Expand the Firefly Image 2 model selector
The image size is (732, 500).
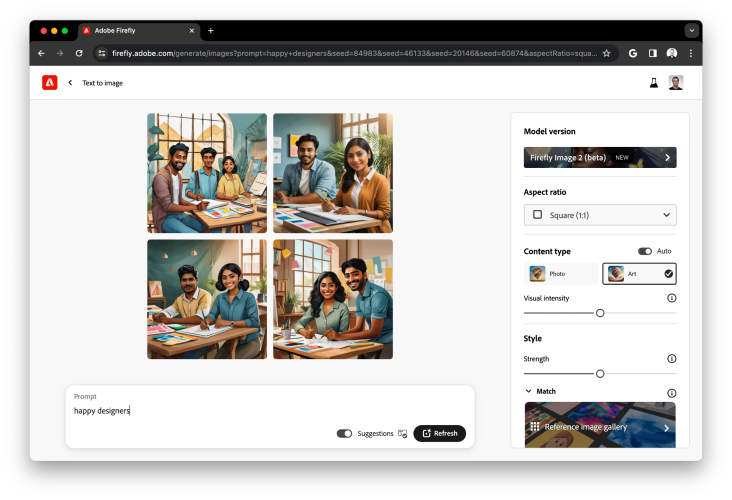(600, 158)
